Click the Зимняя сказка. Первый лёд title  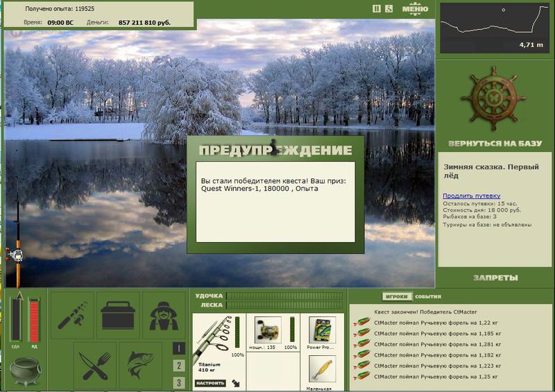point(491,171)
